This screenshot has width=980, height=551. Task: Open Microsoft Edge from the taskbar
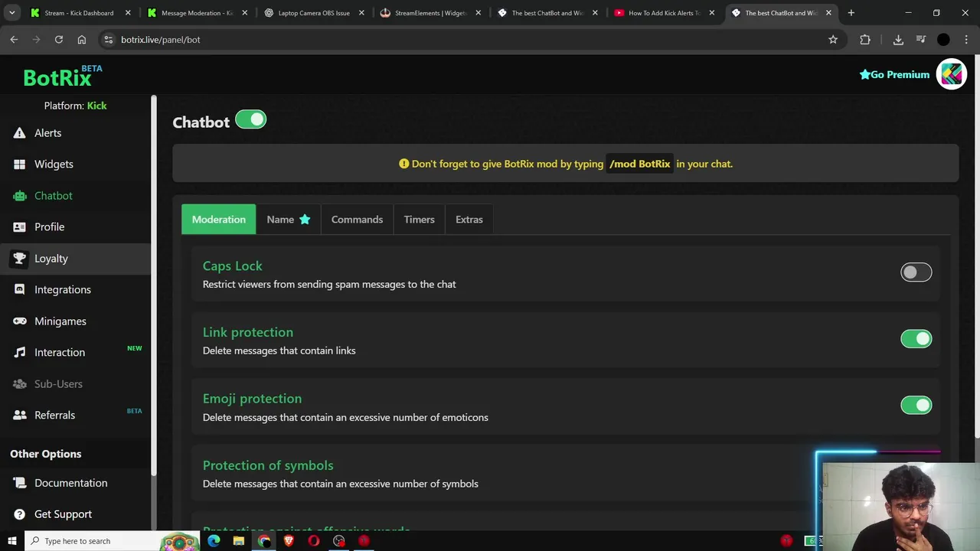(214, 541)
